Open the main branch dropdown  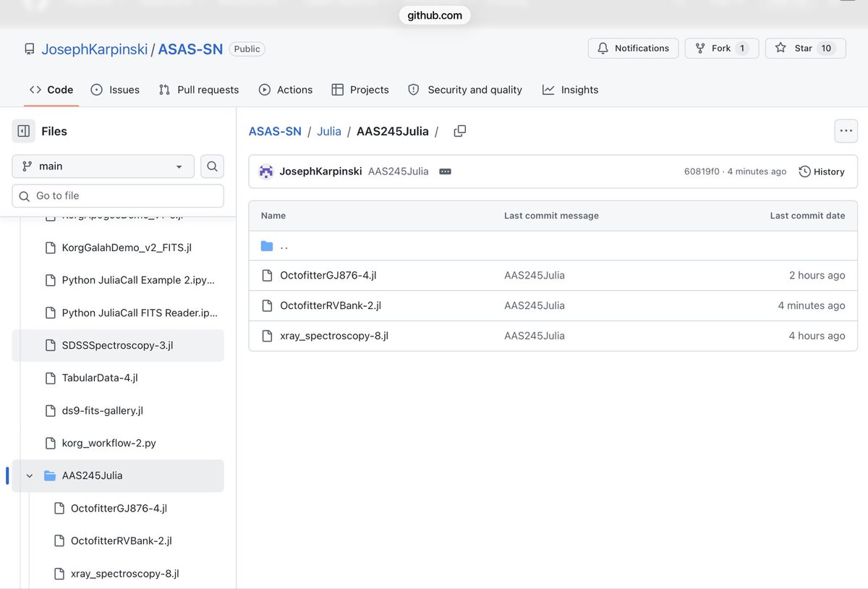click(103, 166)
